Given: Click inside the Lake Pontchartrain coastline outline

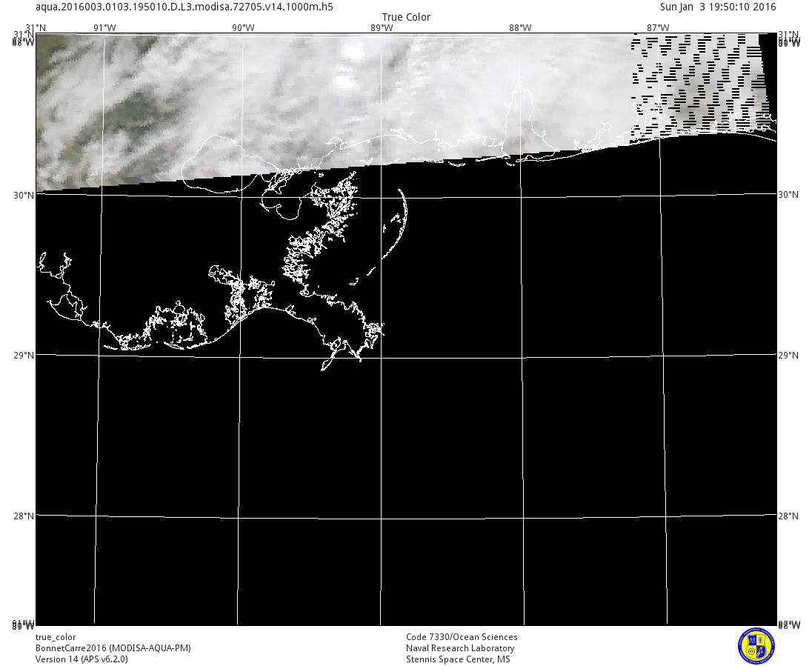Looking at the screenshot, I should 222,163.
